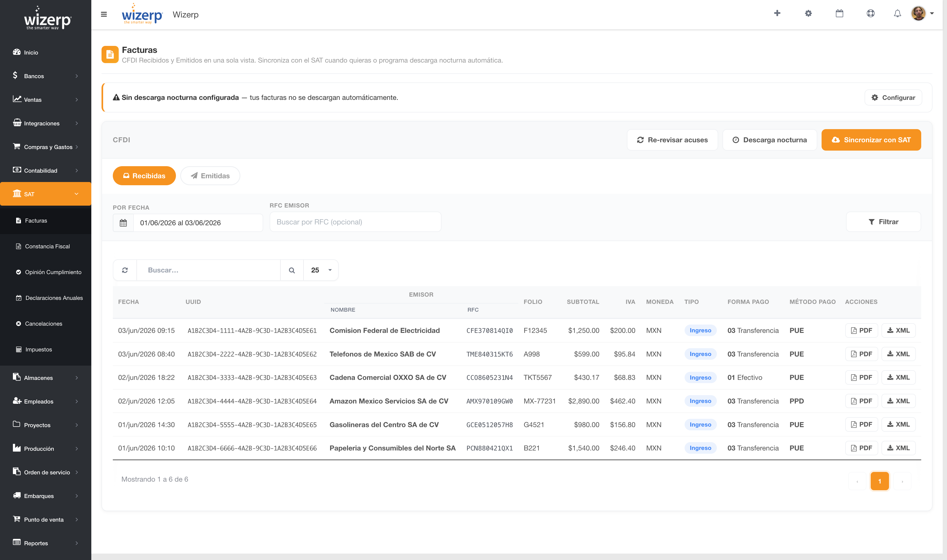Screen dimensions: 947x560
Task: Open PDF for Telefonos de Mexico
Action: [x=861, y=354]
